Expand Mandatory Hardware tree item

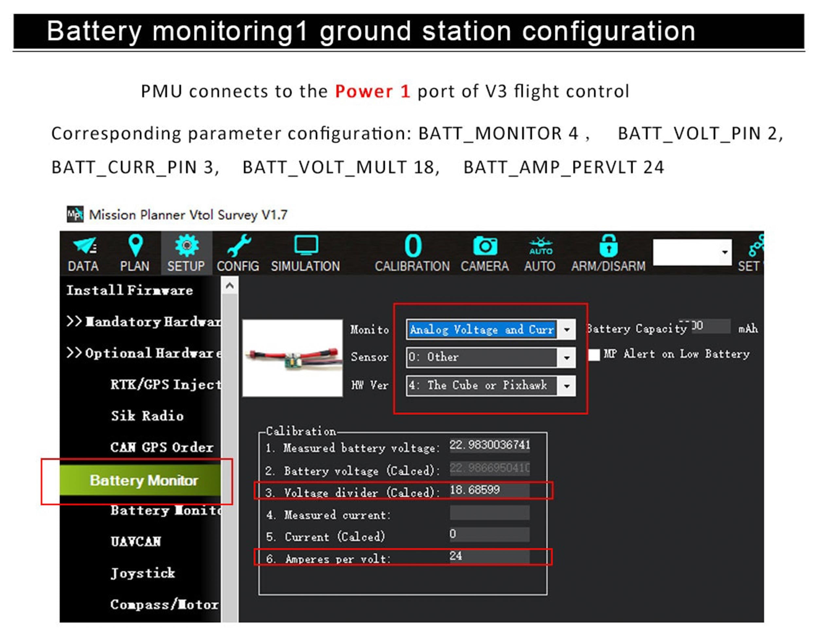(x=143, y=322)
